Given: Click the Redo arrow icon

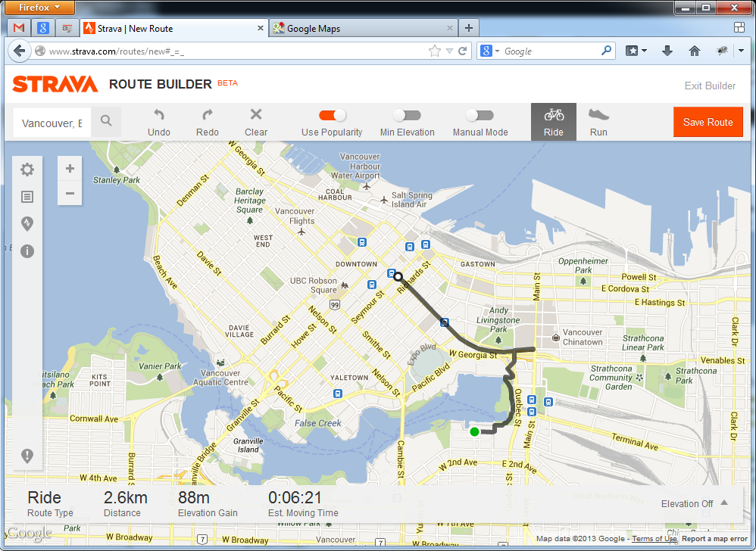Looking at the screenshot, I should tap(207, 115).
